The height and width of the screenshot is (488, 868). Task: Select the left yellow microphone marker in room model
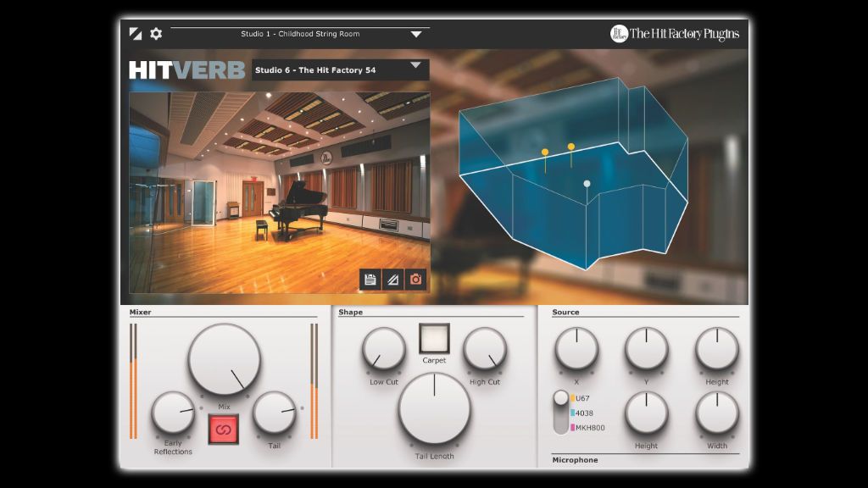click(545, 152)
